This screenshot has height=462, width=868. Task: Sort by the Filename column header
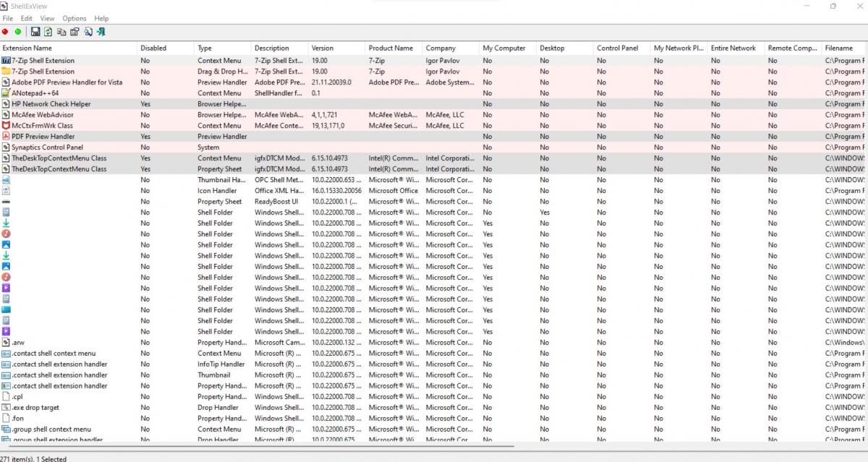point(845,48)
